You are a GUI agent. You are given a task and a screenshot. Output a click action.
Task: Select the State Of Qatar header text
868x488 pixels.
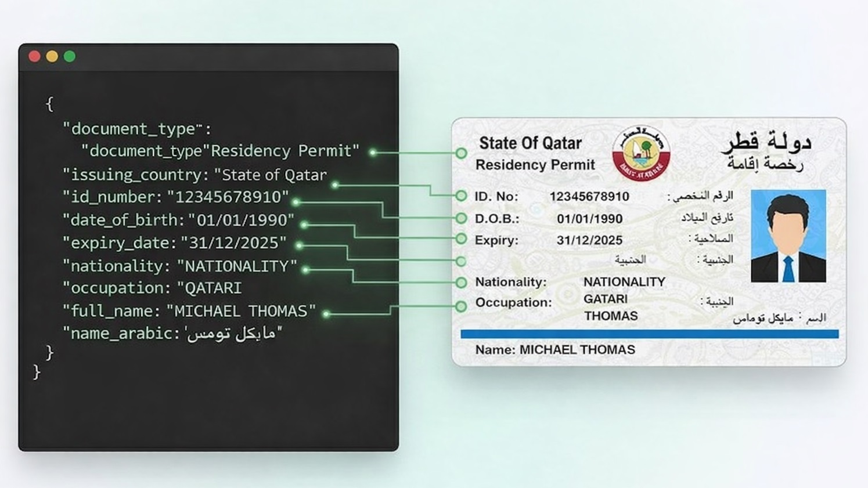(530, 143)
